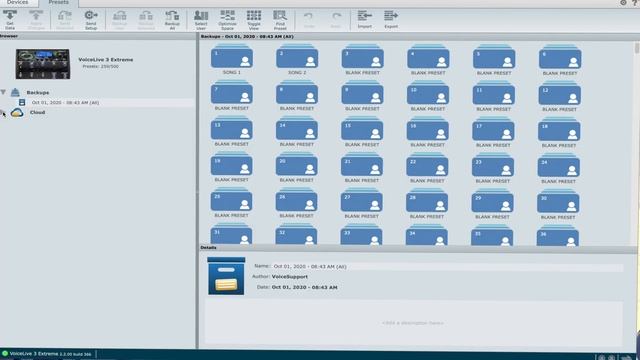This screenshot has width=640, height=360.
Task: Select blank preset number 12
Action: [560, 96]
